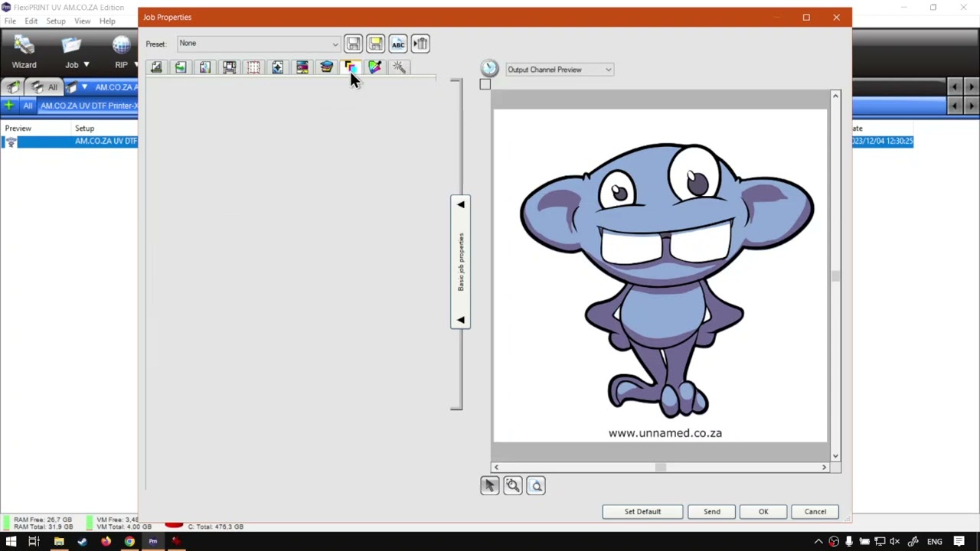Click the Set Default button
Screen dimensions: 980x551
642,511
